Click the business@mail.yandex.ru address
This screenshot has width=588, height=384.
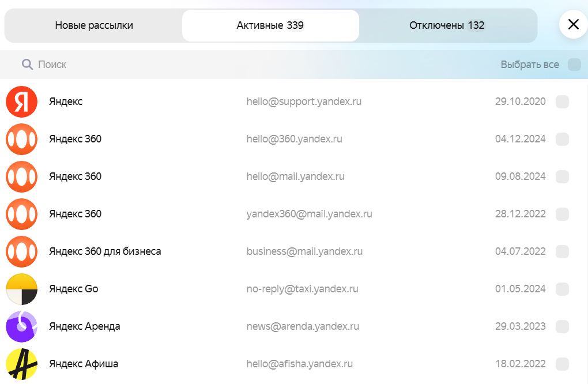pyautogui.click(x=304, y=251)
